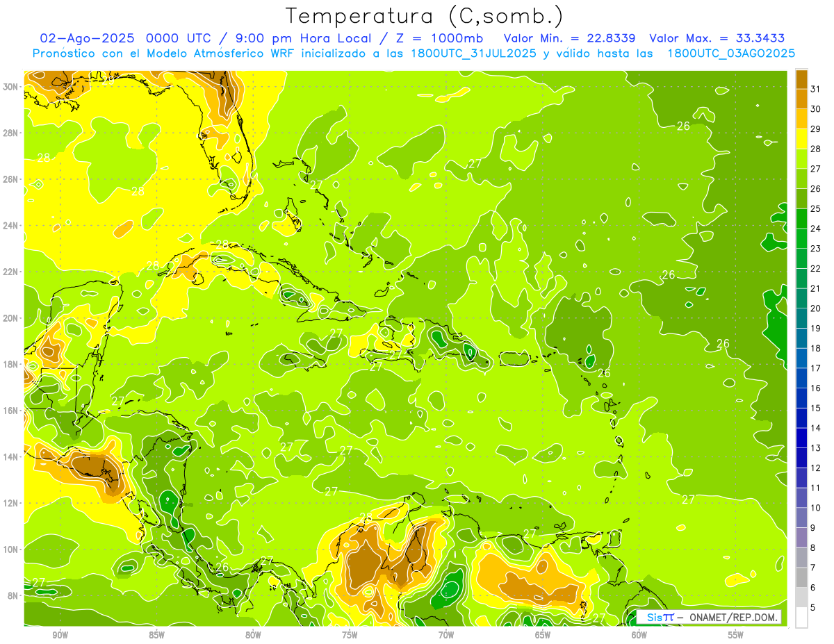Click the 75W longitude axis label
This screenshot has height=644, width=834.
point(350,635)
